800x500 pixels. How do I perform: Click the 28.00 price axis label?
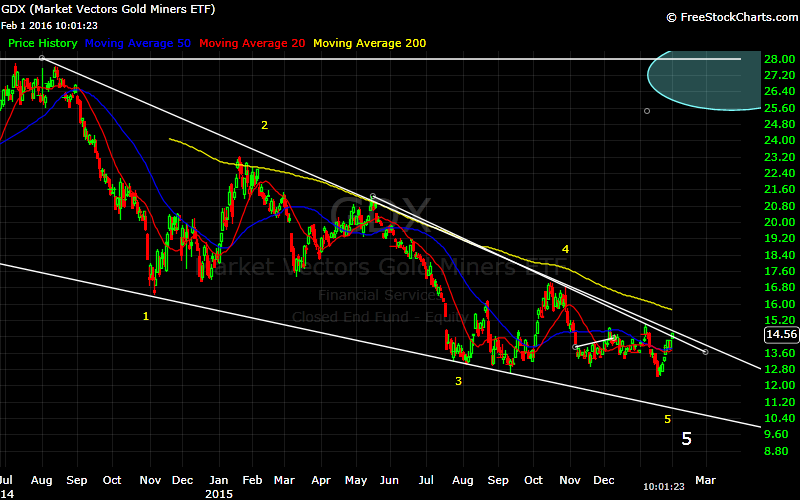point(778,59)
